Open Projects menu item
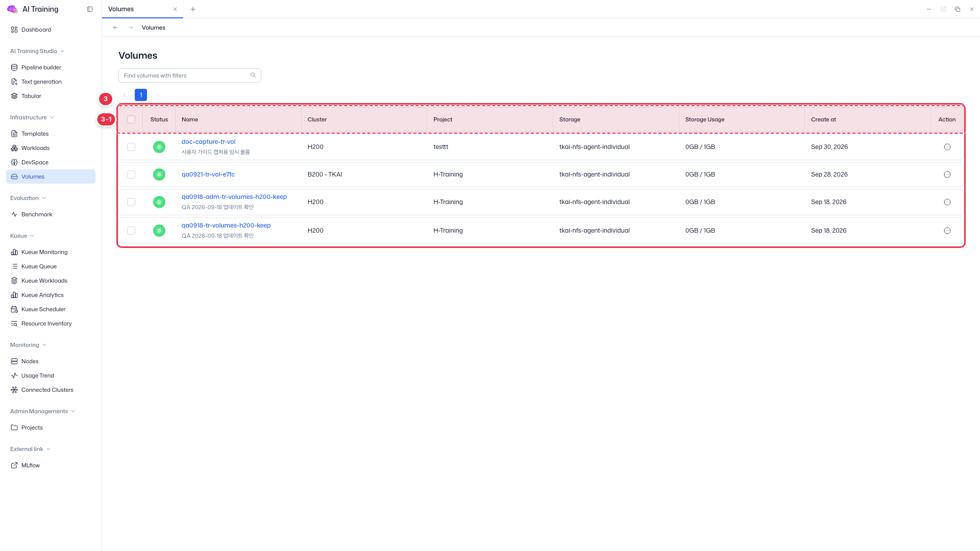The width and height of the screenshot is (980, 551). 51,428
